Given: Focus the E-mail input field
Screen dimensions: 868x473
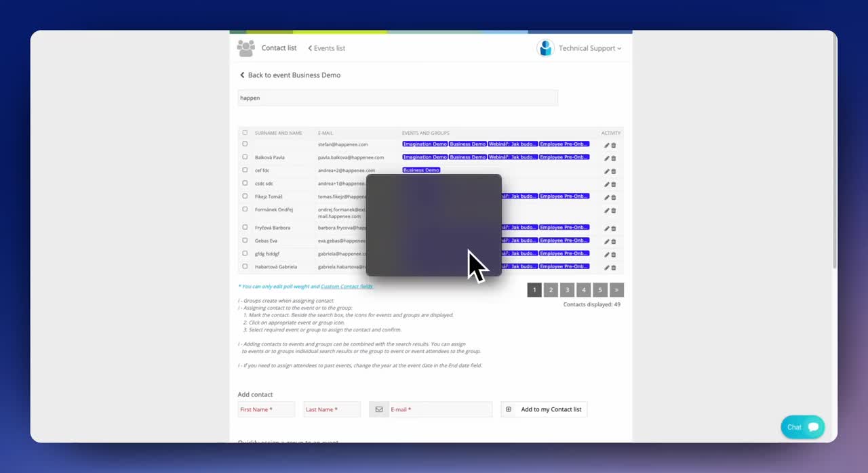Looking at the screenshot, I should pyautogui.click(x=440, y=409).
